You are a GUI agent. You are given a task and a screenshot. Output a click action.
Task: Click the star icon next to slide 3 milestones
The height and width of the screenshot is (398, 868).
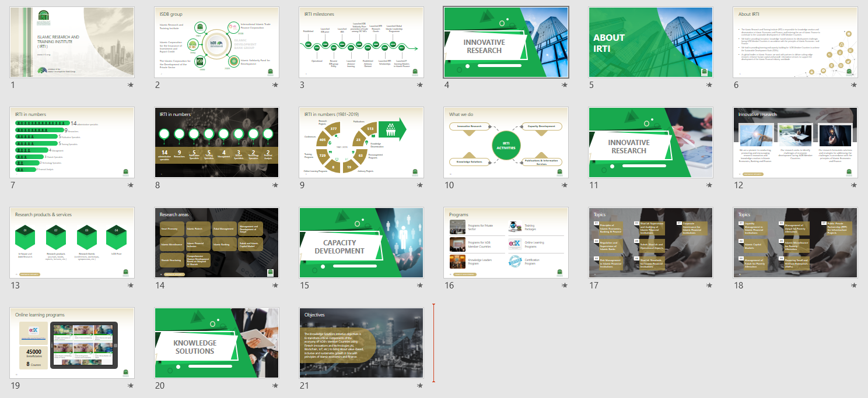(x=419, y=86)
